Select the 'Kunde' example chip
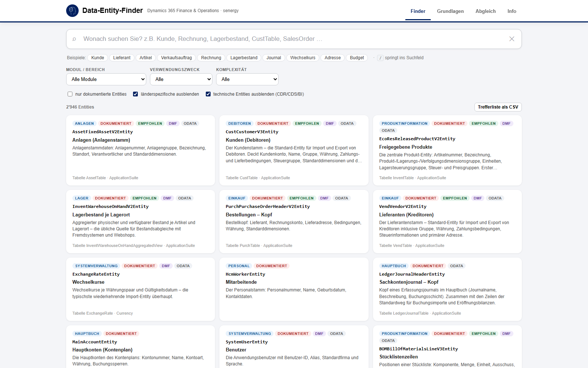588x368 pixels. [98, 58]
